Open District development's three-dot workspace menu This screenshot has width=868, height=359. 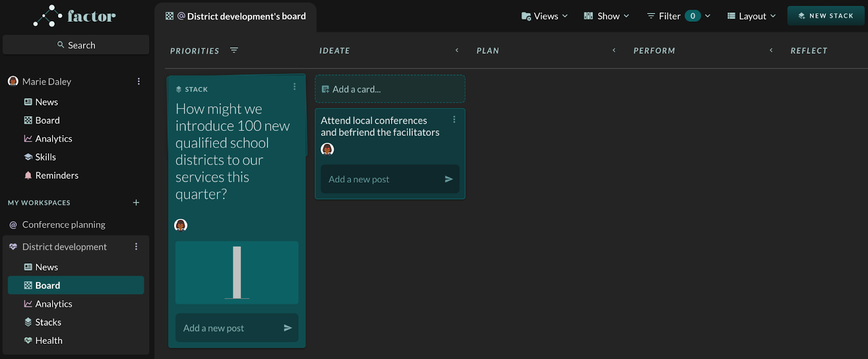(136, 247)
